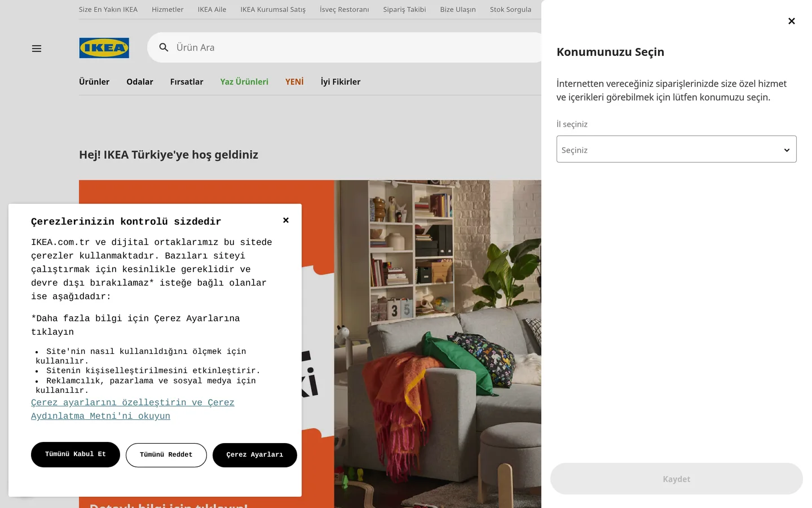Open the cookie settings and policy link
The height and width of the screenshot is (508, 812).
point(133,409)
